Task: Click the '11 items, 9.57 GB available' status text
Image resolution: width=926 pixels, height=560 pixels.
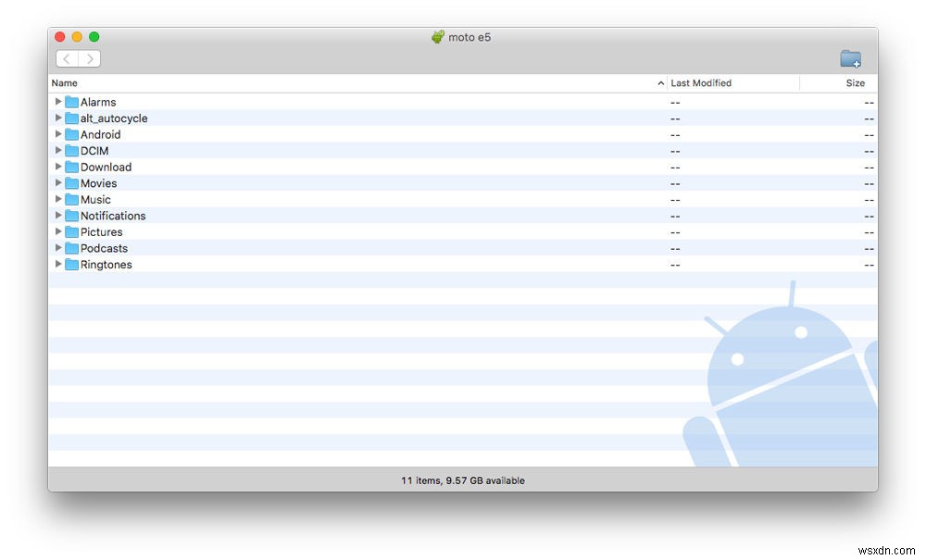Action: point(463,480)
